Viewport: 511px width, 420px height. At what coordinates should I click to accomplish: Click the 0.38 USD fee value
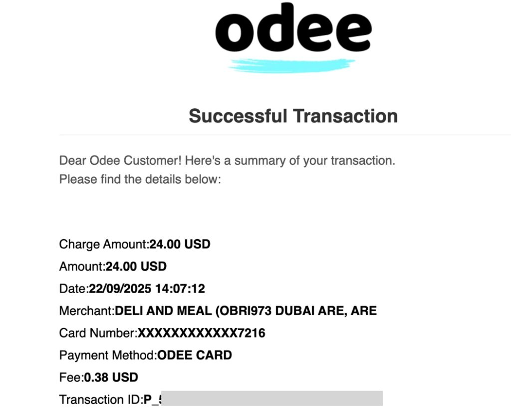coord(111,377)
